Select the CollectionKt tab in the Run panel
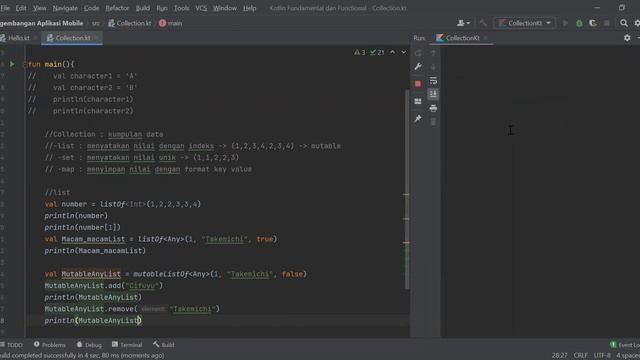Viewport: 640px width, 360px height. (462, 38)
